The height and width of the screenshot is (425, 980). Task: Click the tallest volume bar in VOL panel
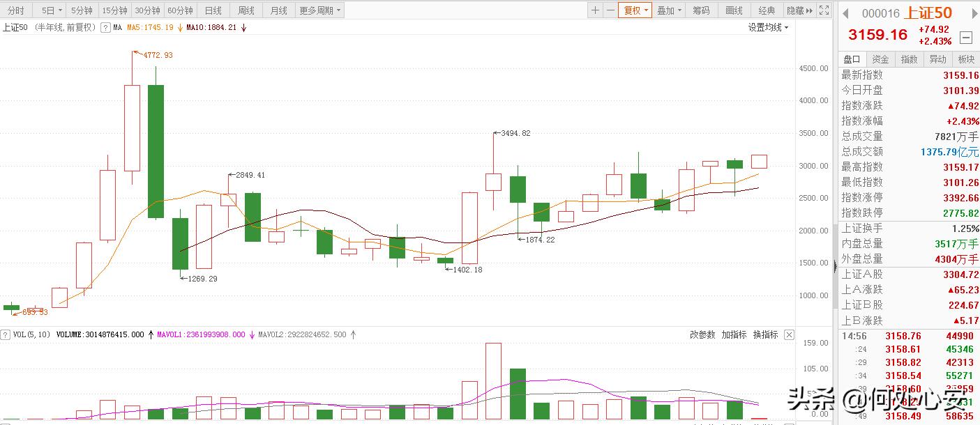(x=493, y=381)
